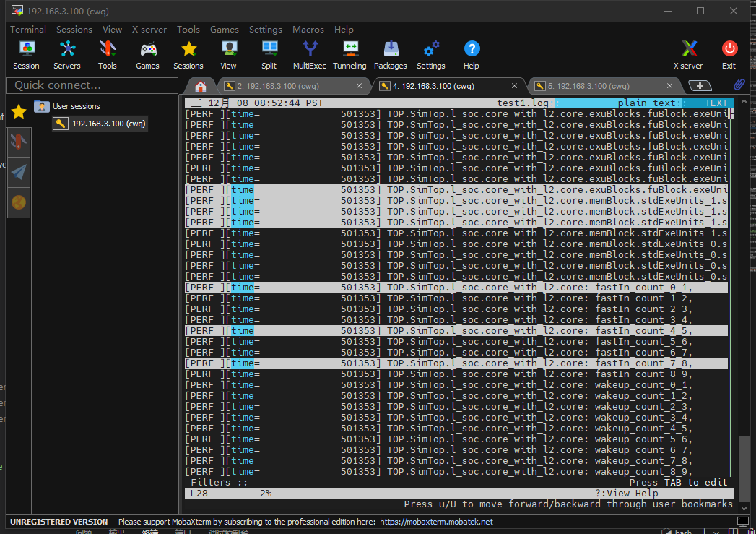Open the Session toolbar icon

(x=27, y=56)
